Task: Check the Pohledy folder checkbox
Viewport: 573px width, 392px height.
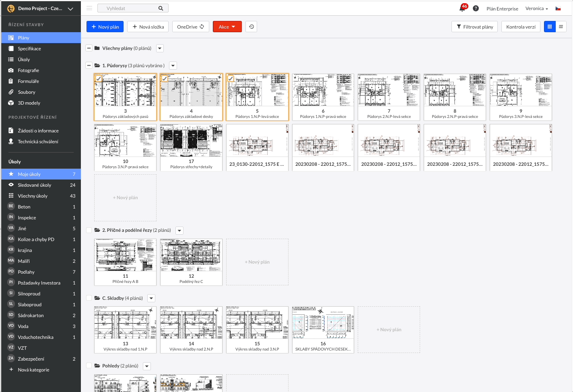Action: coord(89,366)
